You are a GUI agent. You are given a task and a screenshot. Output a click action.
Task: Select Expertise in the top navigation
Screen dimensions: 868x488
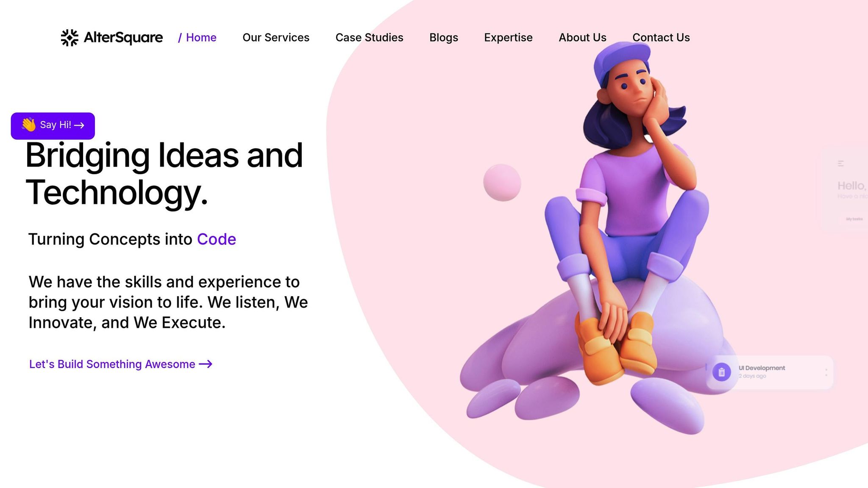508,38
